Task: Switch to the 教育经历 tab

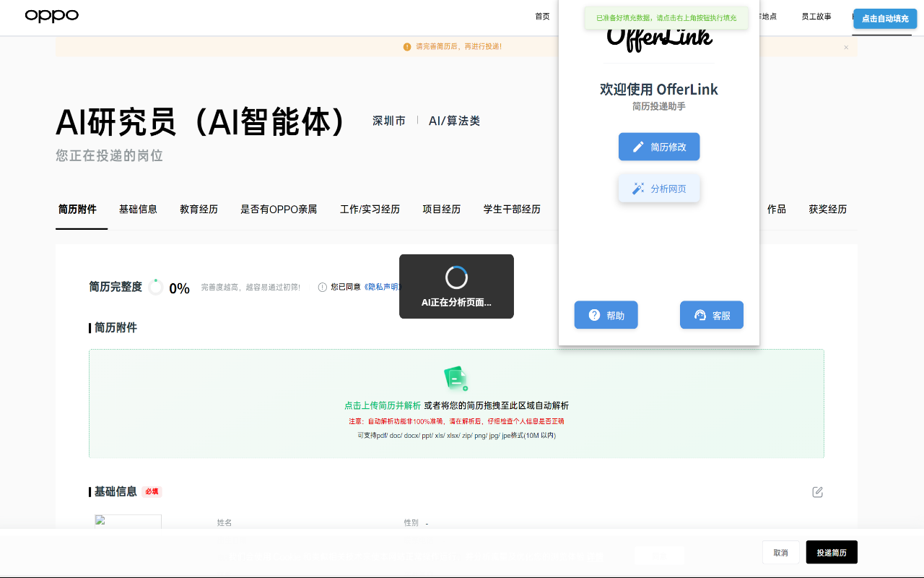Action: tap(199, 210)
